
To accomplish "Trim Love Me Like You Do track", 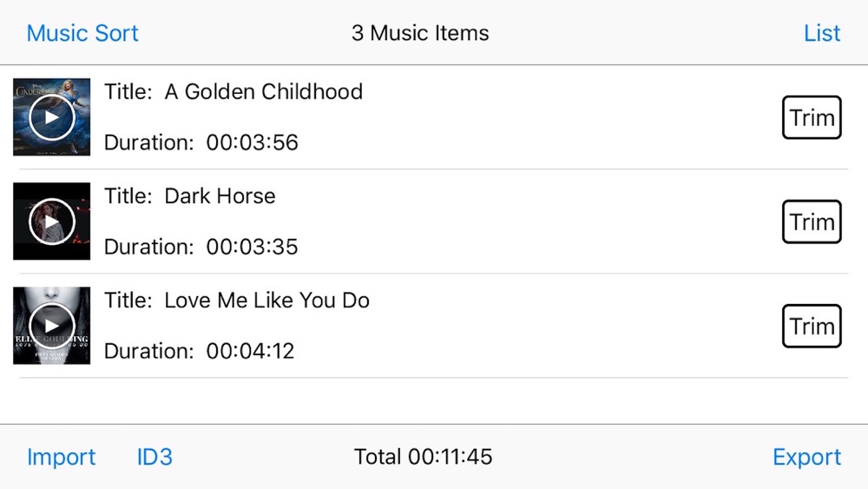I will click(812, 326).
